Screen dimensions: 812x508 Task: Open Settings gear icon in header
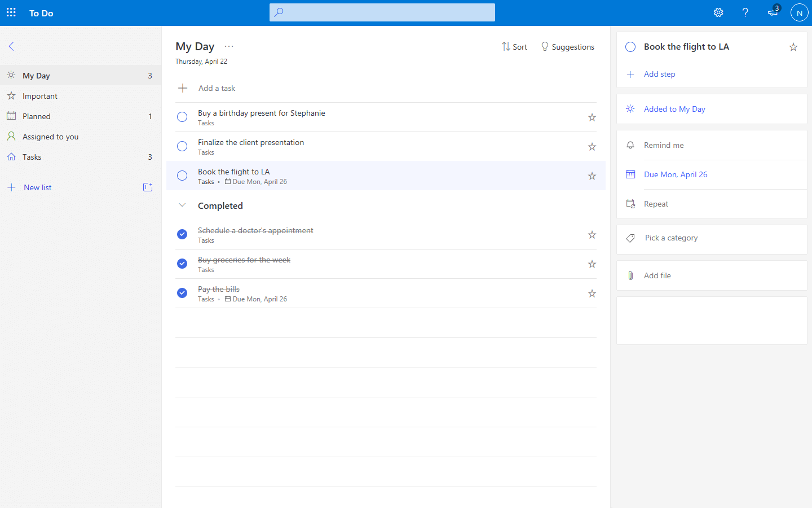(x=718, y=12)
